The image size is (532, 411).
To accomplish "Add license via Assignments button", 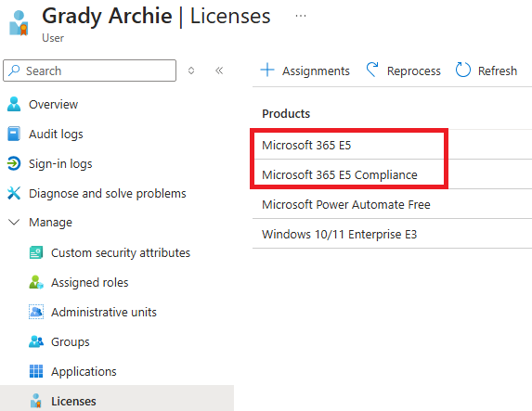I will [305, 71].
